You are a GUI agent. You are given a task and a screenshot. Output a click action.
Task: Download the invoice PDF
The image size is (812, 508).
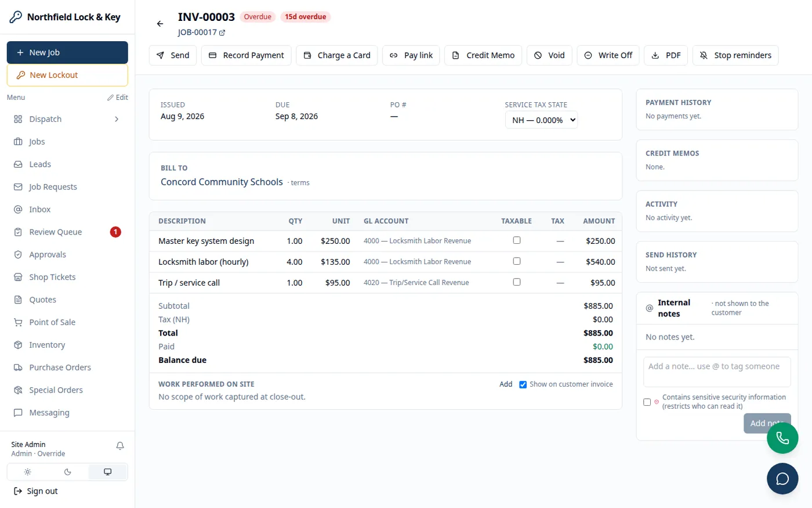click(666, 55)
